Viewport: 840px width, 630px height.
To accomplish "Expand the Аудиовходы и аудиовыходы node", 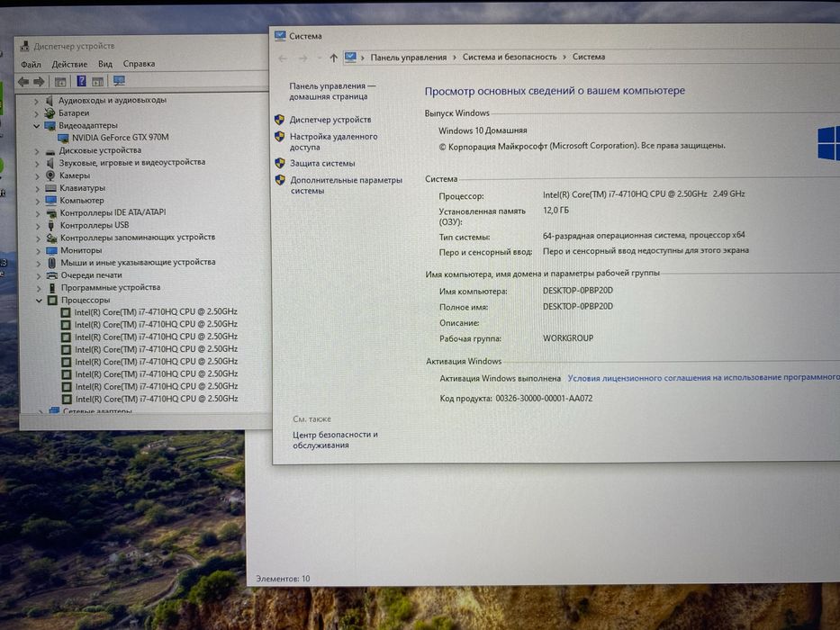I will [36, 101].
